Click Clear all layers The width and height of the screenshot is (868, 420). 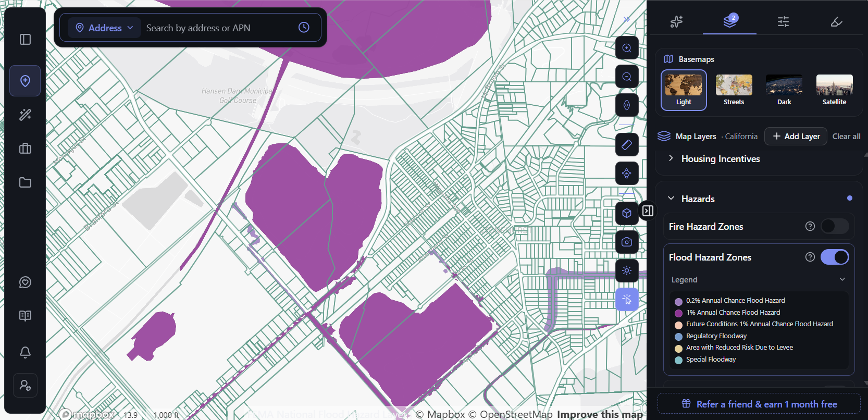point(846,136)
